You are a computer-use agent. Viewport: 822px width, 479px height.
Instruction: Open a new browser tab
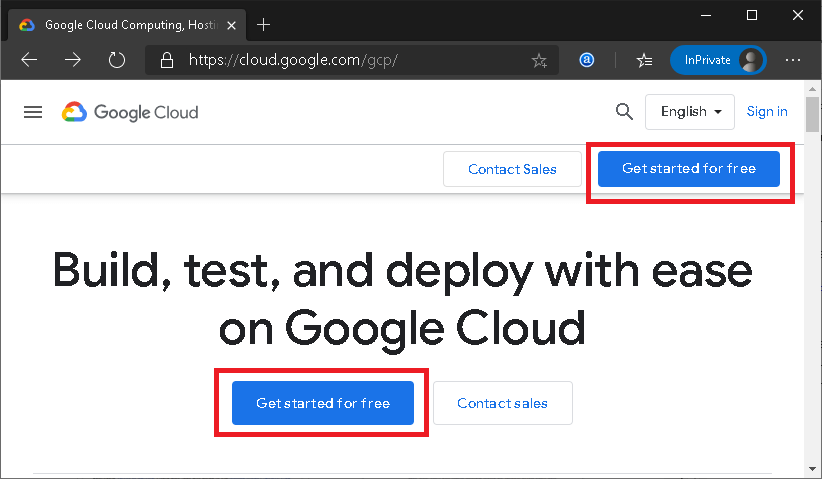[x=263, y=25]
